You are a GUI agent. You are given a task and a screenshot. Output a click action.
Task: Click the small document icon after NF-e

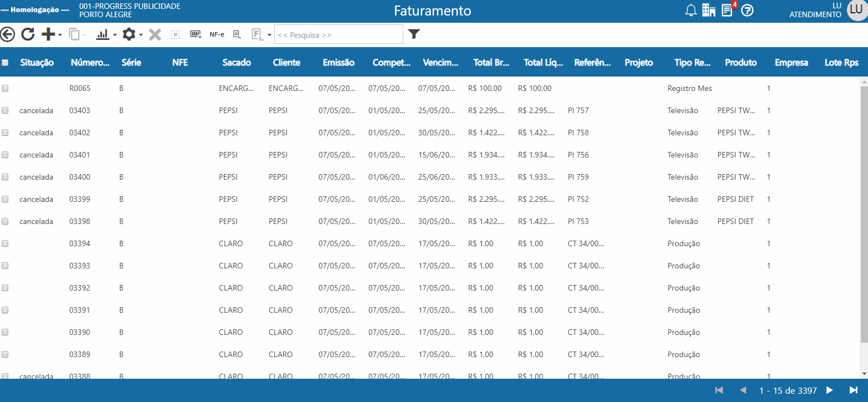coord(237,34)
